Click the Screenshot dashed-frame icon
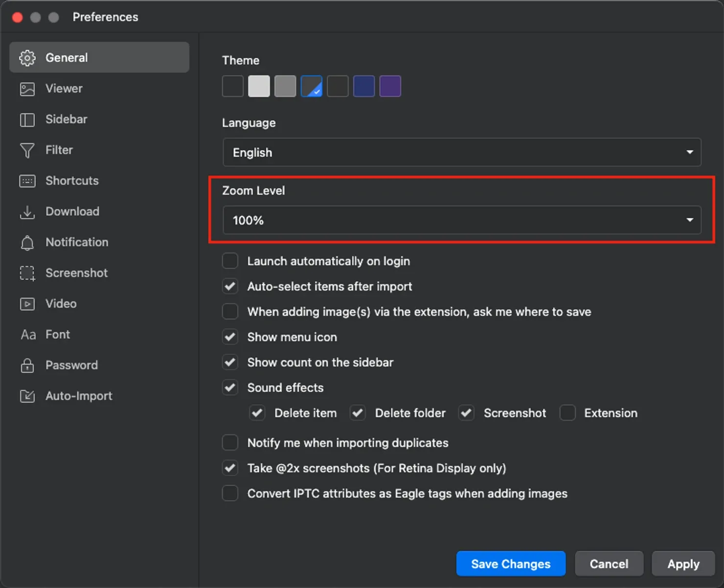Image resolution: width=724 pixels, height=588 pixels. pos(27,273)
